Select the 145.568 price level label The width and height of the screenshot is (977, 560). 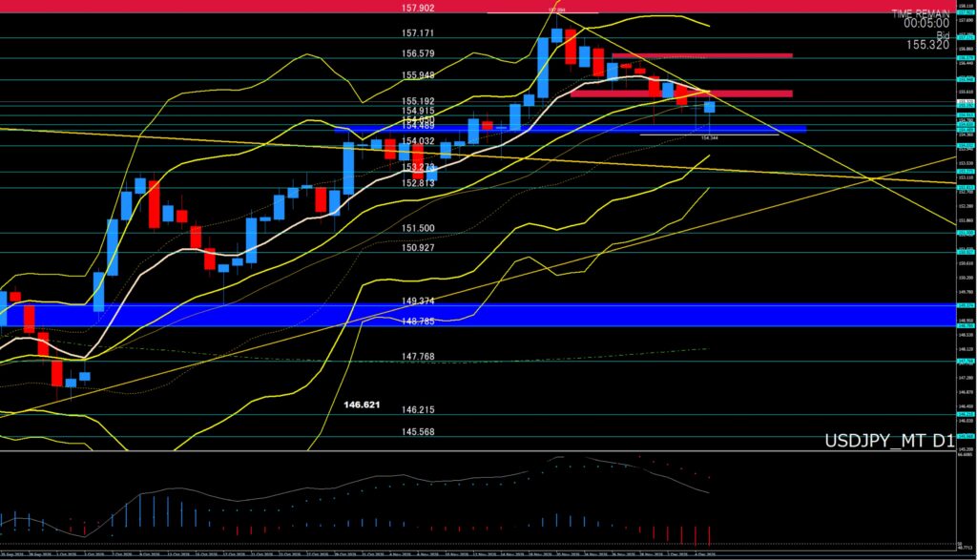418,430
